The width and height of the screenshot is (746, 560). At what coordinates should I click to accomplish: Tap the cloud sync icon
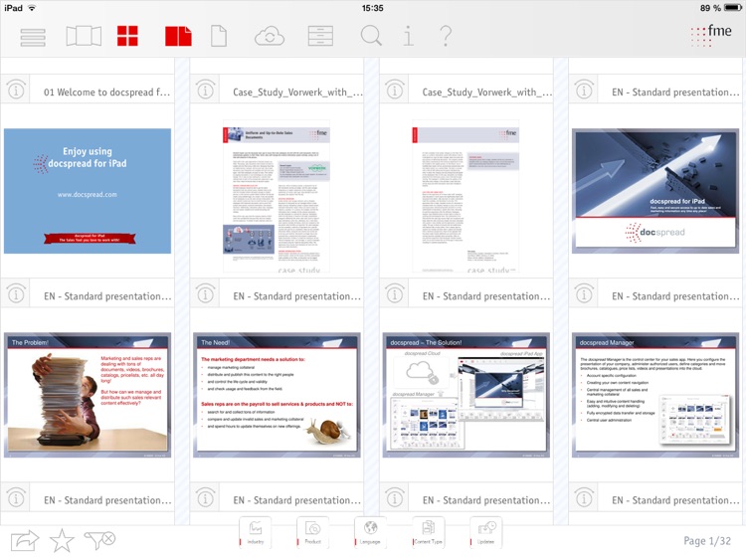[270, 36]
